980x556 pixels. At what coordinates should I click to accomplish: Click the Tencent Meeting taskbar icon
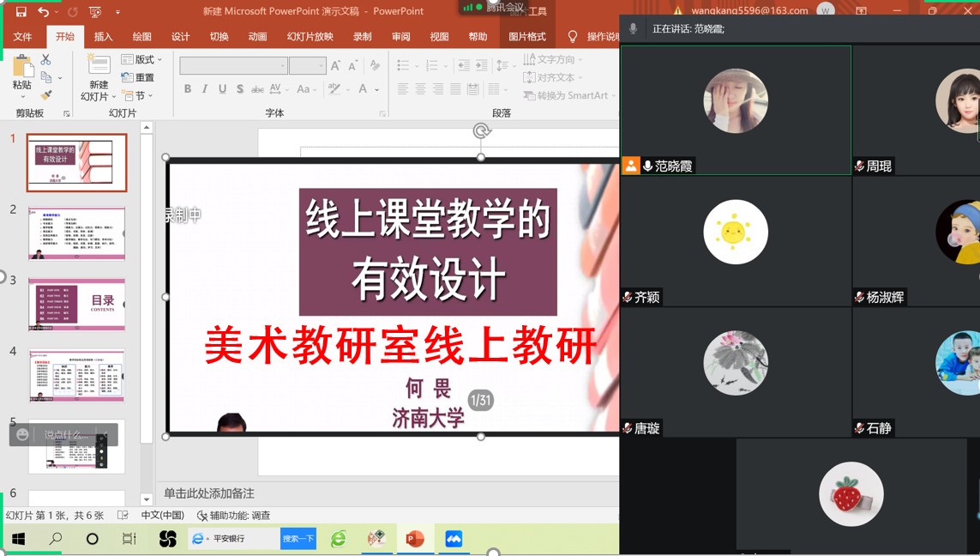pos(454,539)
